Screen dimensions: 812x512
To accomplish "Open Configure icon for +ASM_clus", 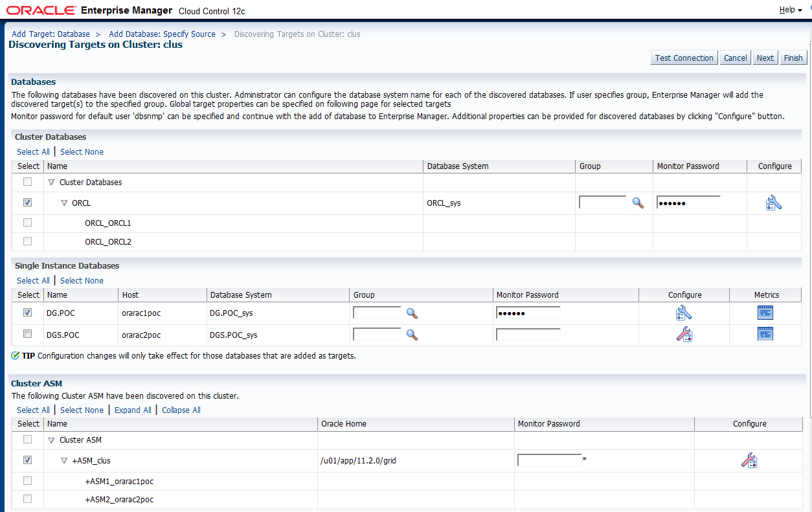I will point(749,460).
